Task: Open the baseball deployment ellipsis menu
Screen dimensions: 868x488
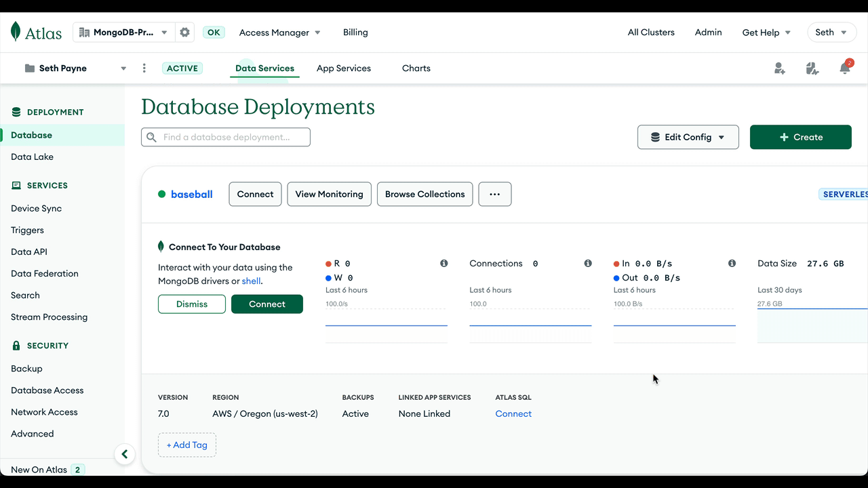Action: click(x=495, y=194)
